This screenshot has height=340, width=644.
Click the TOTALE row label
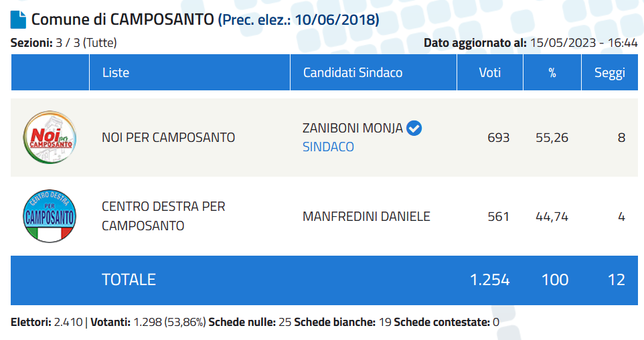pos(129,280)
